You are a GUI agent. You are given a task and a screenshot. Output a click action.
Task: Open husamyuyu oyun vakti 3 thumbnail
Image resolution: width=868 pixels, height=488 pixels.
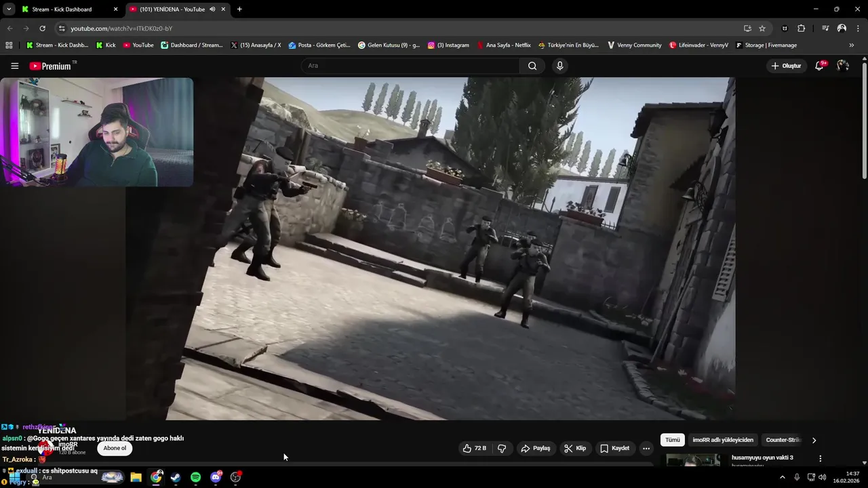click(693, 460)
